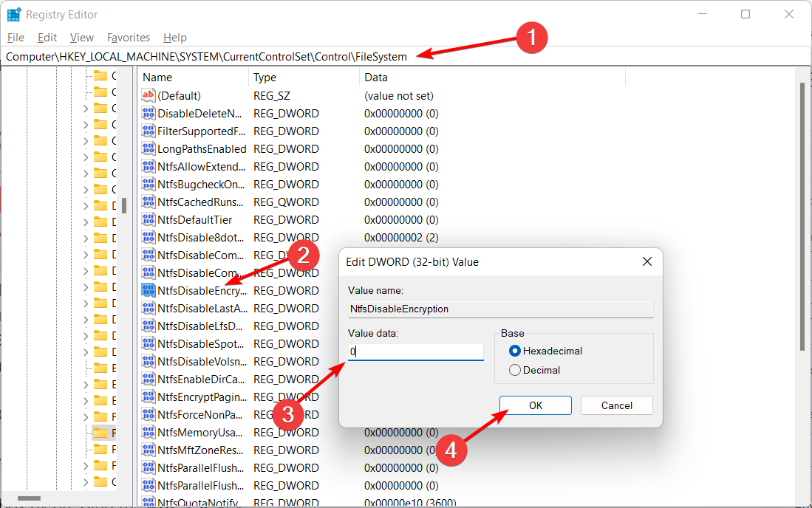Click the LongPathsEnabled value icon
This screenshot has height=508, width=812.
(148, 148)
